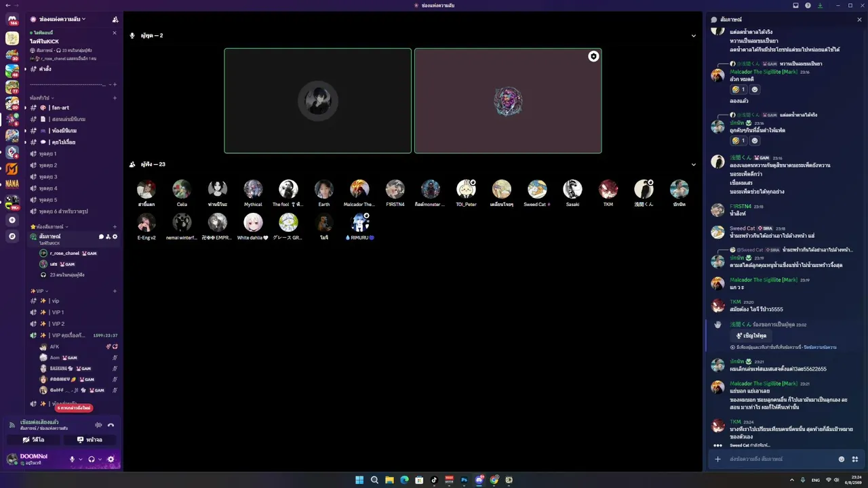Join VIP 2 voice channel
Viewport: 868px width, 488px height.
click(75, 323)
